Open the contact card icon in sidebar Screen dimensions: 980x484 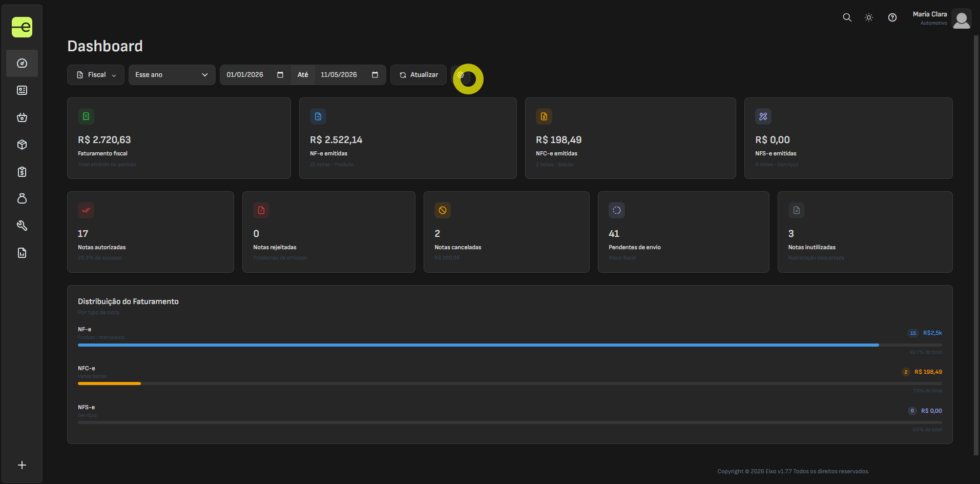[22, 90]
